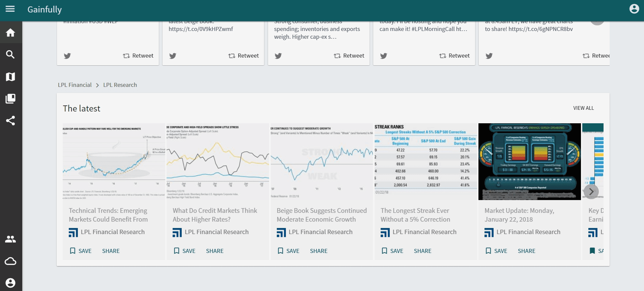Open Beige Book Suggests Continued Growth article

[322, 215]
